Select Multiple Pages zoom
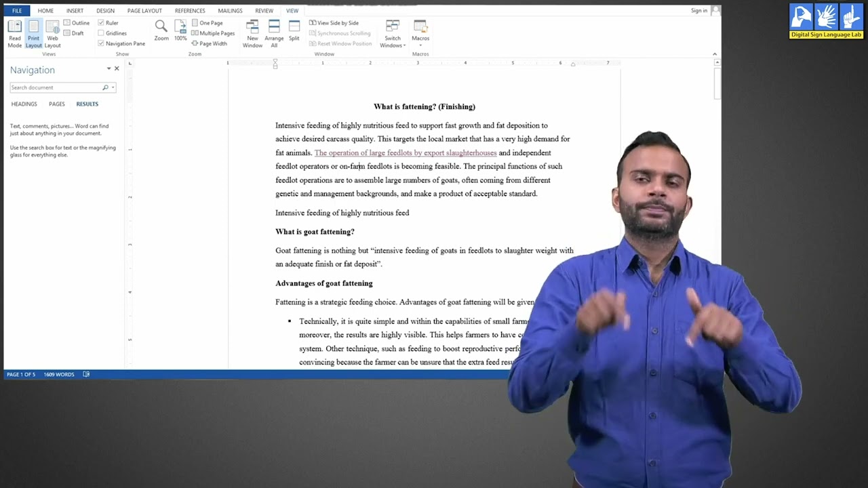The width and height of the screenshot is (868, 488). click(213, 33)
